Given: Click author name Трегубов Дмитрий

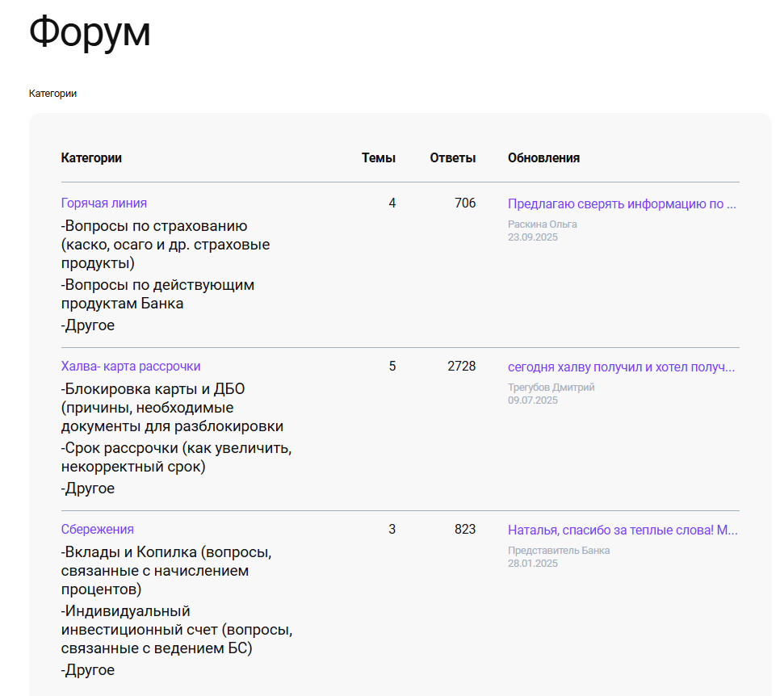Looking at the screenshot, I should pos(551,388).
